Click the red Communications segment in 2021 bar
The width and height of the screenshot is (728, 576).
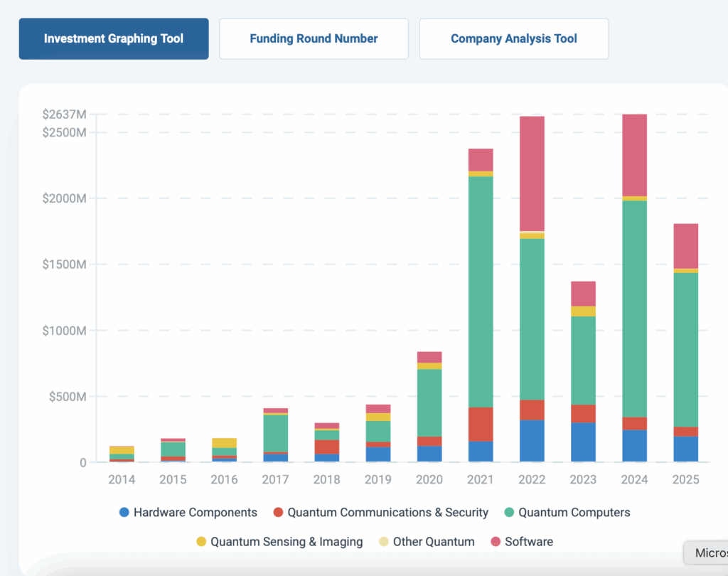(x=481, y=424)
